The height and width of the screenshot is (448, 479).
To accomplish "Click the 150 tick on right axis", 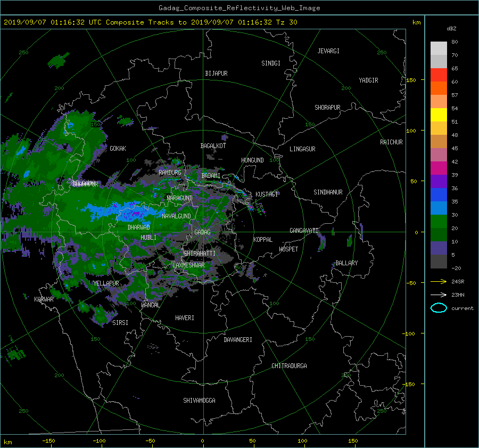I will point(411,80).
